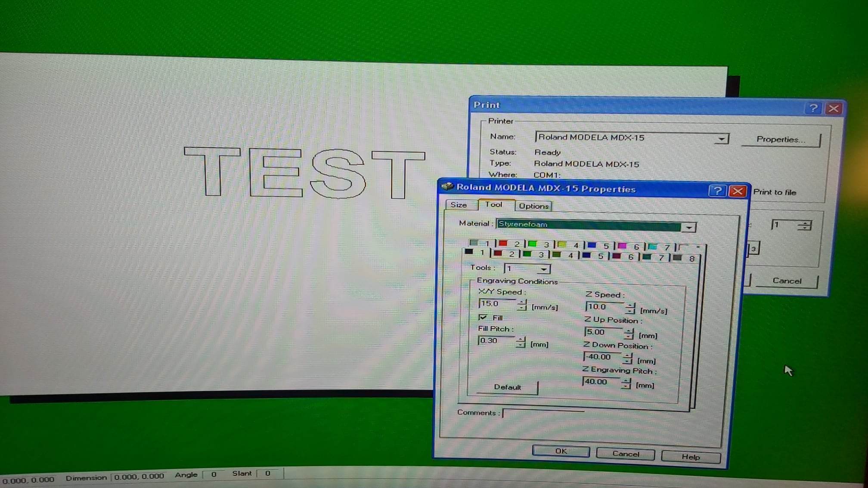Expand the Tools number dropdown
Screen dimensions: 868x488
(x=544, y=269)
